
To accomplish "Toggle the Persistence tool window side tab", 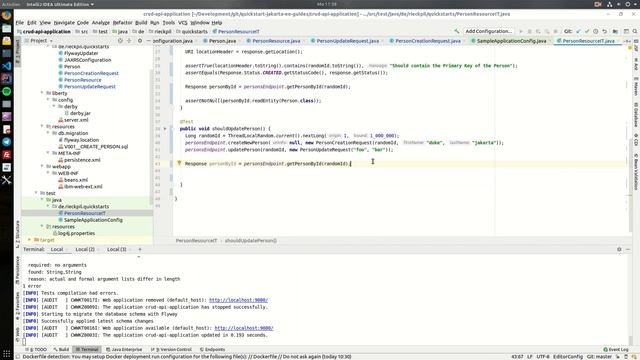I will point(18,270).
